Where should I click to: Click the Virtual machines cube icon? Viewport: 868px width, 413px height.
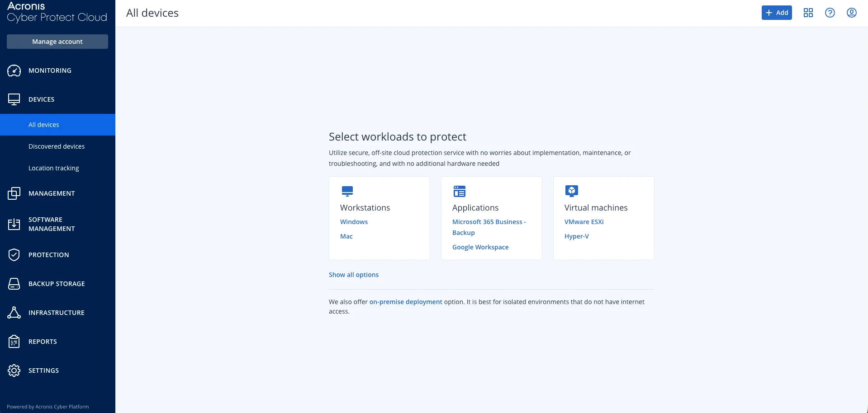pyautogui.click(x=572, y=191)
